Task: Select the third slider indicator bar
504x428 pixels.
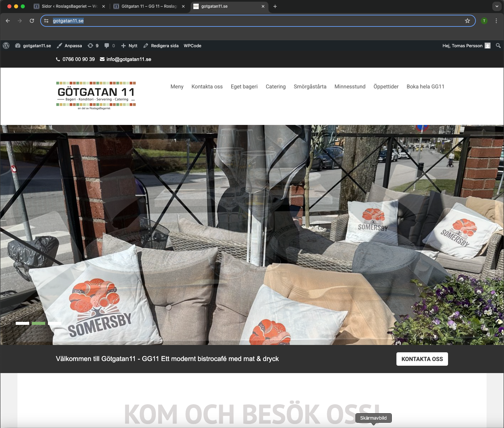Action: pyautogui.click(x=55, y=323)
